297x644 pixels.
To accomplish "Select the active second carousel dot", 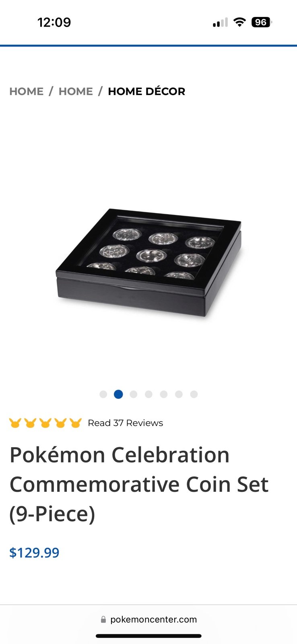I will (x=118, y=394).
